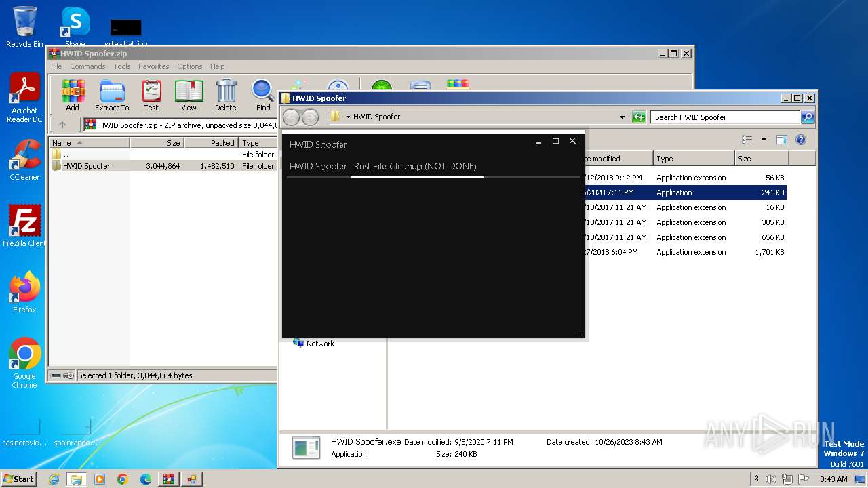Click the clock showing 8:43 AM
868x488 pixels.
point(833,479)
